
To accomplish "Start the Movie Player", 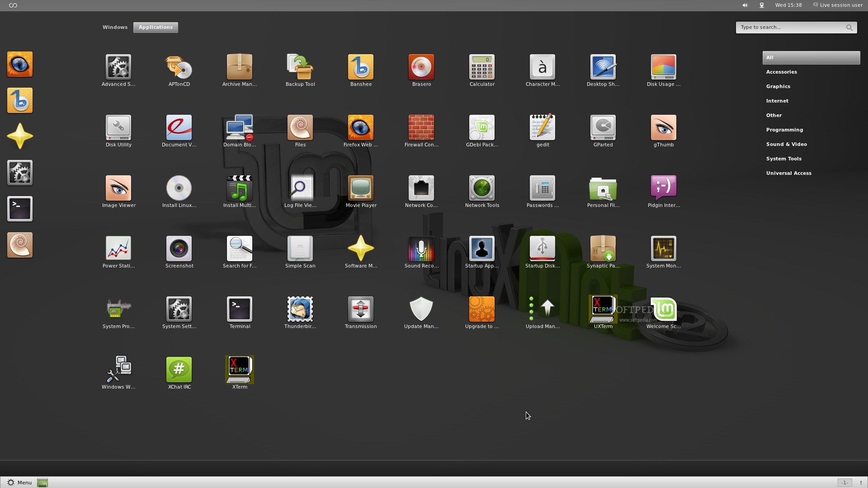I will click(x=360, y=188).
